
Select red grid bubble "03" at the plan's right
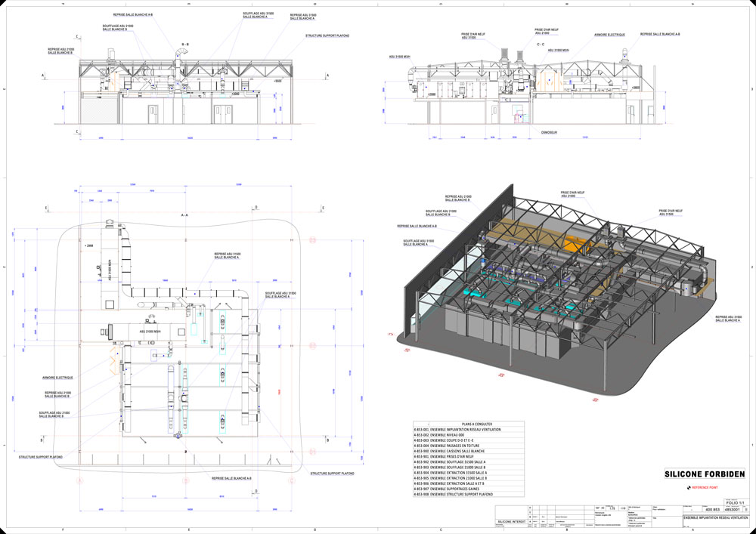coord(312,239)
